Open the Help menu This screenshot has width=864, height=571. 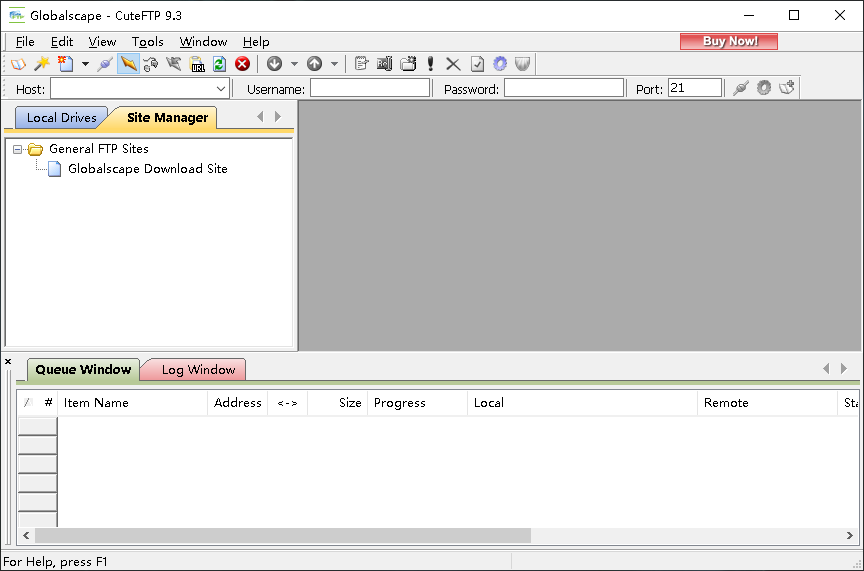point(256,42)
